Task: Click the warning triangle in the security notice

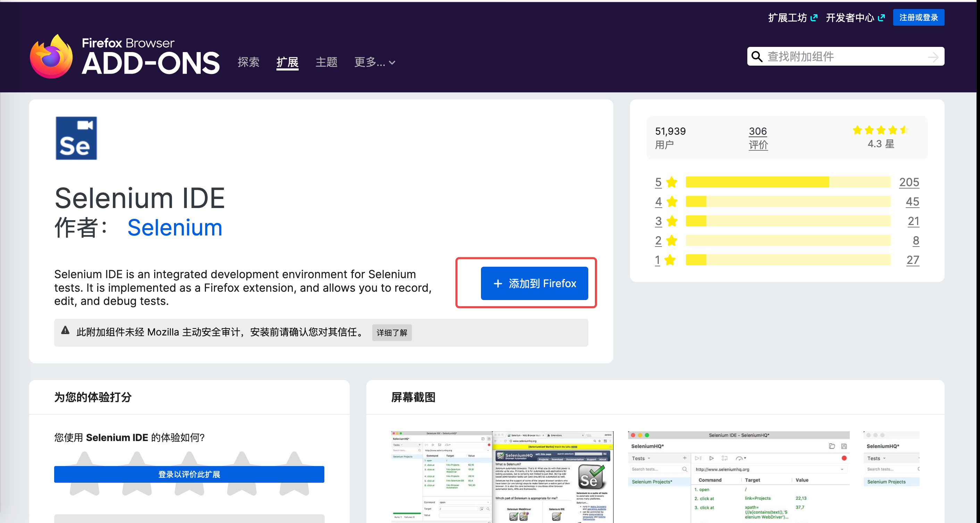Action: tap(65, 331)
